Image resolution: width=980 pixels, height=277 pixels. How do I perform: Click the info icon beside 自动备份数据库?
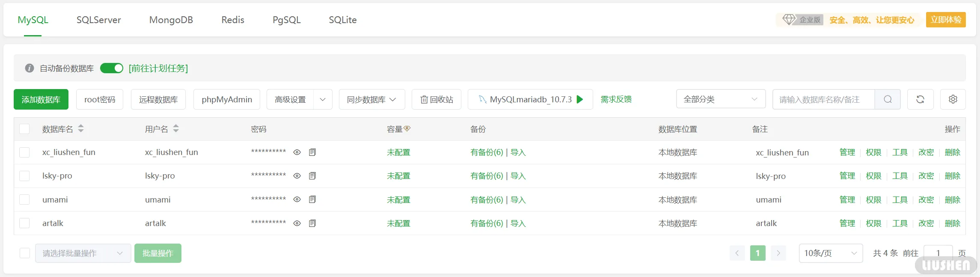30,69
